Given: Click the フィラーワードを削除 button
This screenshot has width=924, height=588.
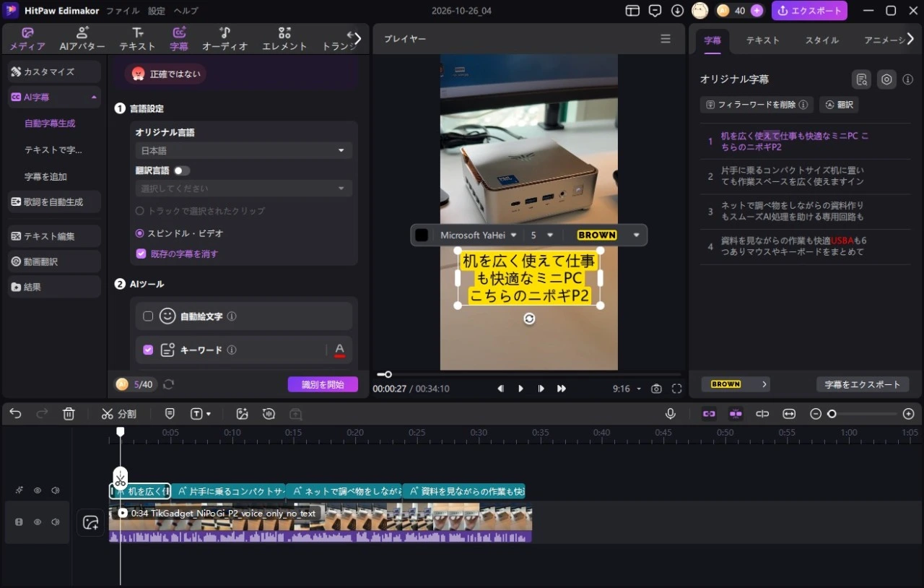Looking at the screenshot, I should click(757, 105).
